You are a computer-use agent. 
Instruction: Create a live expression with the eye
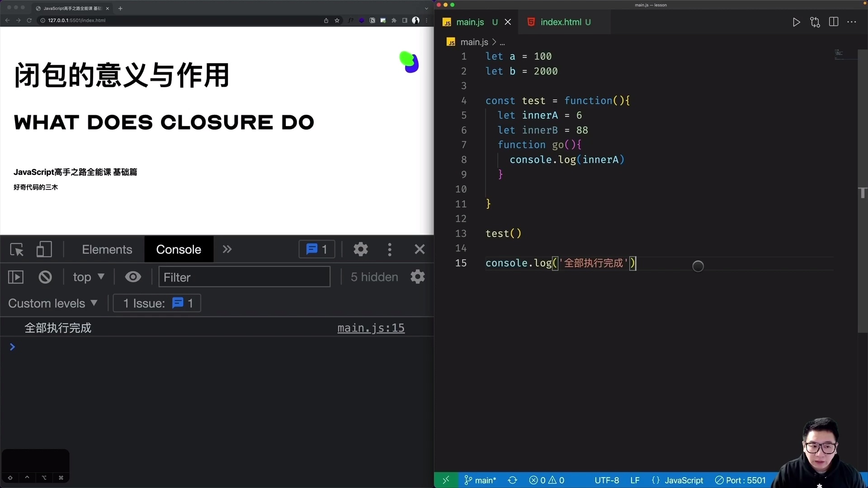pos(133,277)
